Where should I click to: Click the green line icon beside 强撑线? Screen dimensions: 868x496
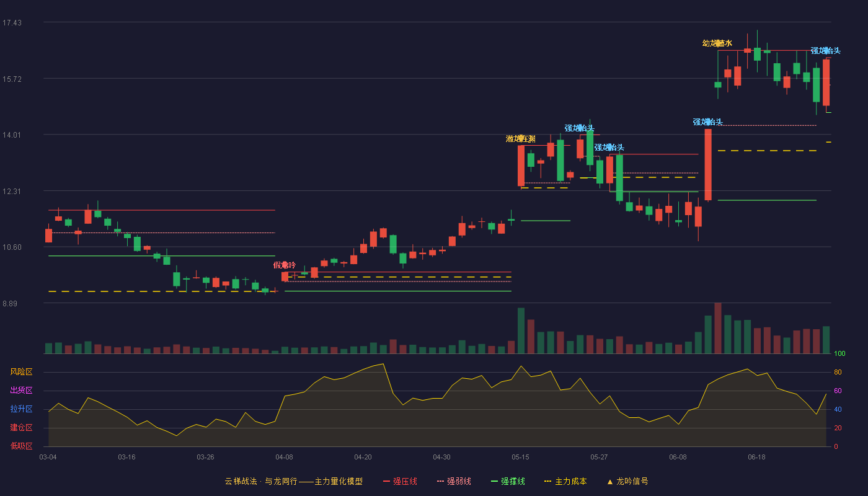[494, 481]
